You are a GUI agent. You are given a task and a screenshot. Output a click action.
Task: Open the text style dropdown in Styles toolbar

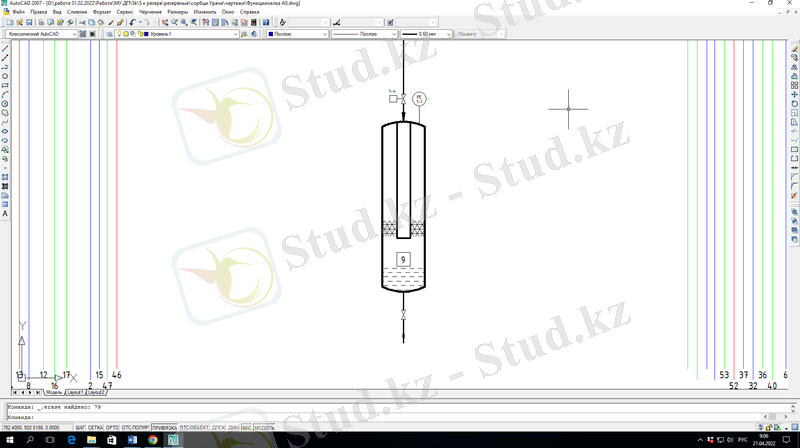pos(309,22)
